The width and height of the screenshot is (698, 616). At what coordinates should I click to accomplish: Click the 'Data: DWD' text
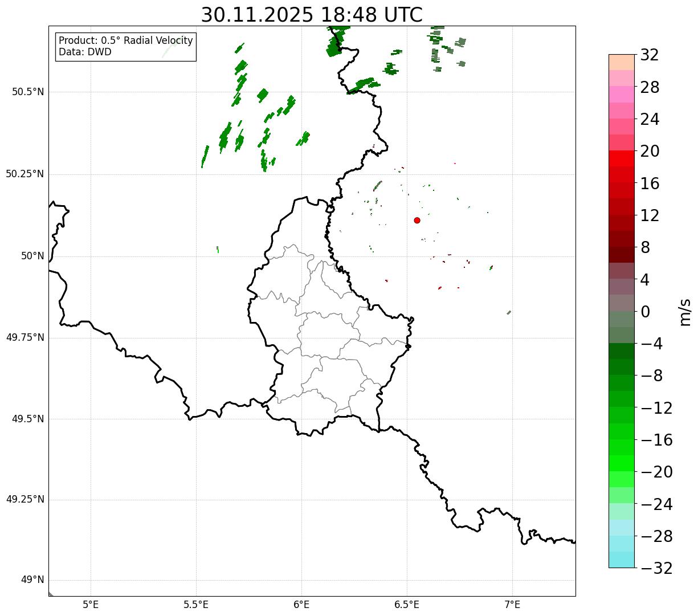tap(85, 52)
